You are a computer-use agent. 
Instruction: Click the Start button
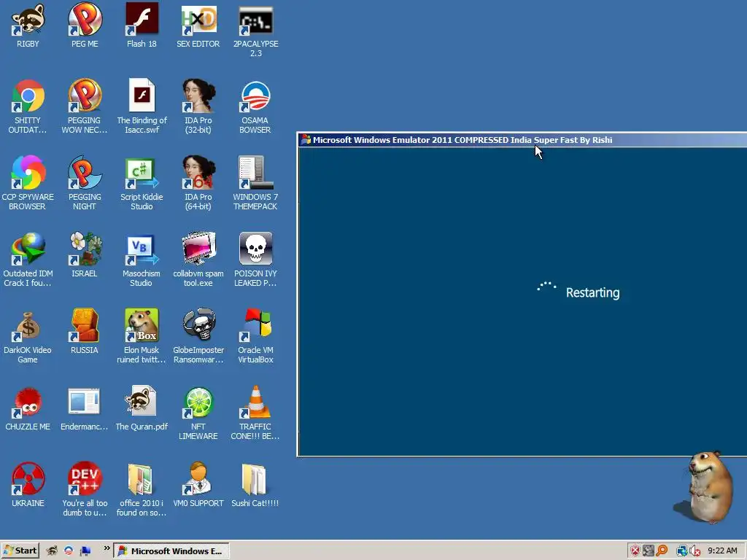[20, 551]
